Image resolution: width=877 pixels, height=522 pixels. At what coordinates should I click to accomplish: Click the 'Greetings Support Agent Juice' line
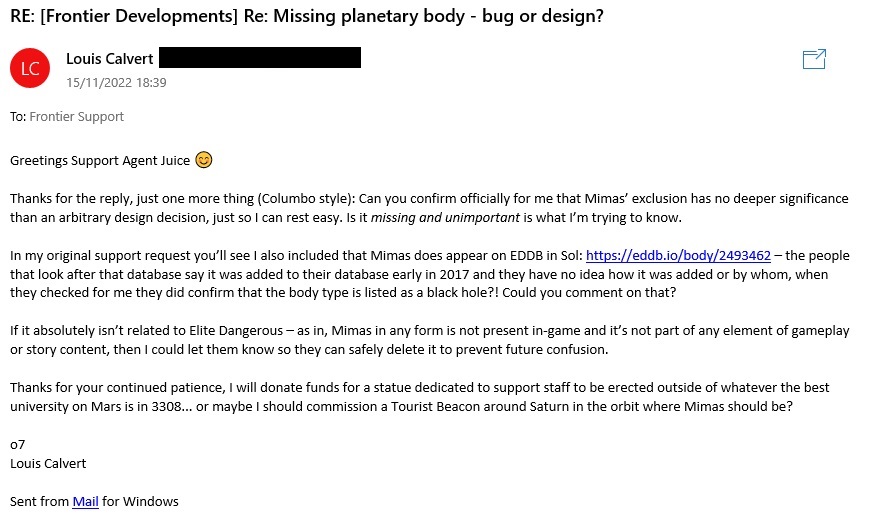(x=100, y=161)
